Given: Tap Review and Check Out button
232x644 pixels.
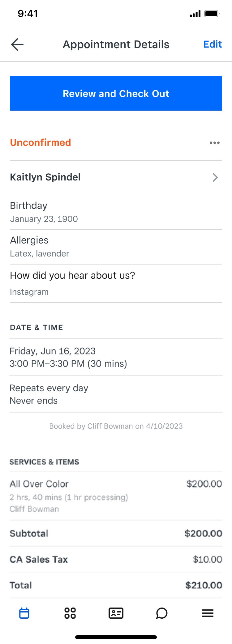Looking at the screenshot, I should pos(116,93).
